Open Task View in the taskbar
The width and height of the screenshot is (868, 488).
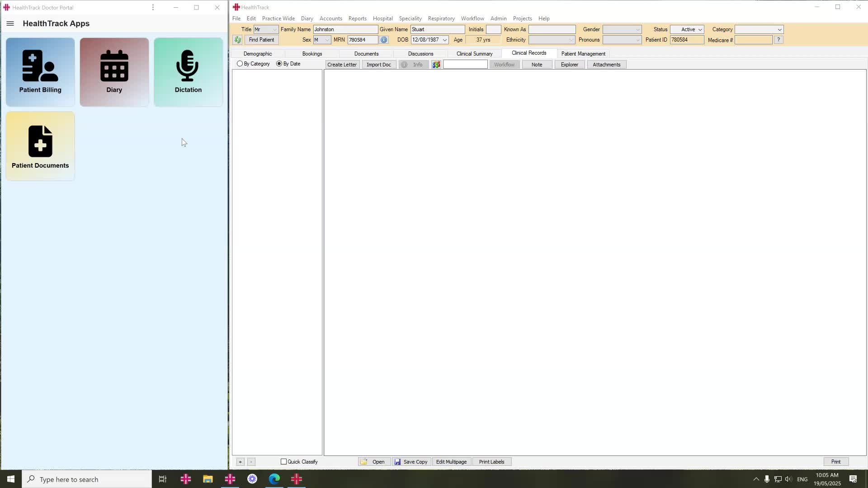(163, 479)
